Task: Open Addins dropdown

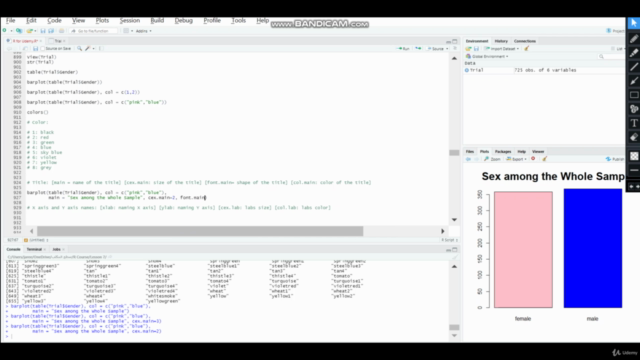Action: (x=143, y=31)
